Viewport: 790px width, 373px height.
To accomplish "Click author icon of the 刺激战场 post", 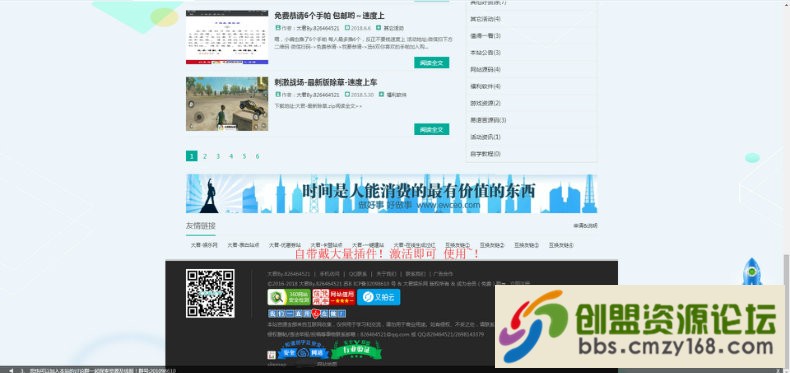I will pos(278,95).
